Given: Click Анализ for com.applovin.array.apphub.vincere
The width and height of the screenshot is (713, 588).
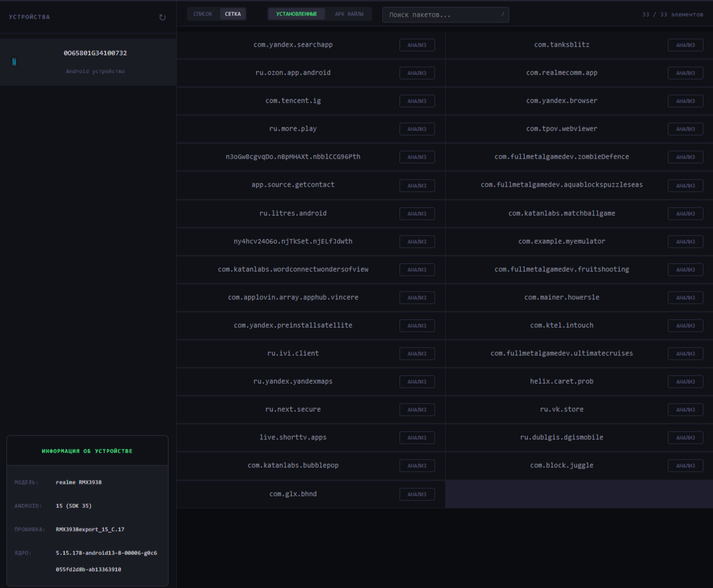Looking at the screenshot, I should 417,298.
